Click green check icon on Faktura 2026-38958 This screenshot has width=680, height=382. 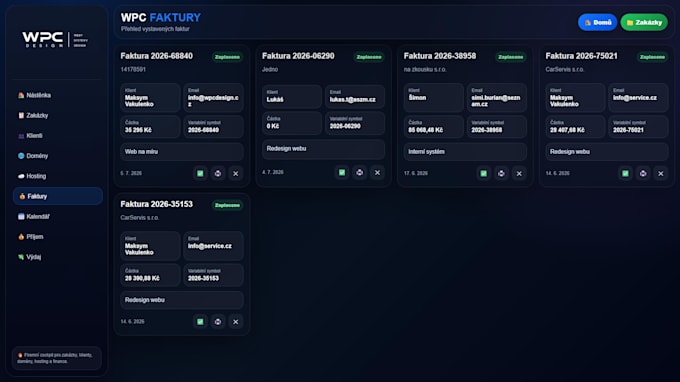[484, 173]
